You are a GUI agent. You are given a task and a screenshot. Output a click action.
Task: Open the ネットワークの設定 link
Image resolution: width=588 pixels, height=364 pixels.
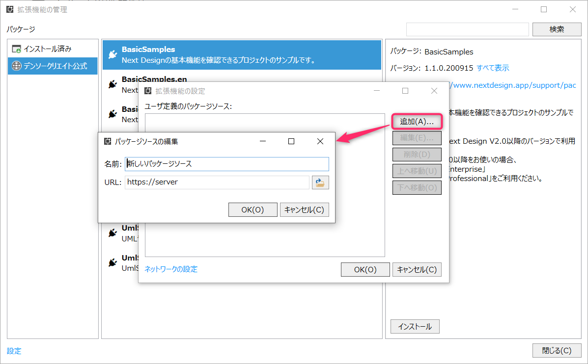point(171,269)
